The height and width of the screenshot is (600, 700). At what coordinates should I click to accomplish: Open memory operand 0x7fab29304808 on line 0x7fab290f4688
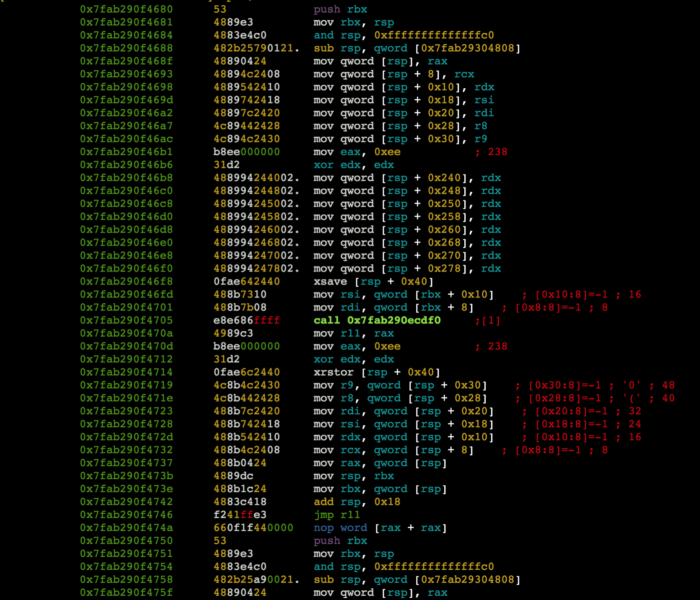pyautogui.click(x=467, y=48)
